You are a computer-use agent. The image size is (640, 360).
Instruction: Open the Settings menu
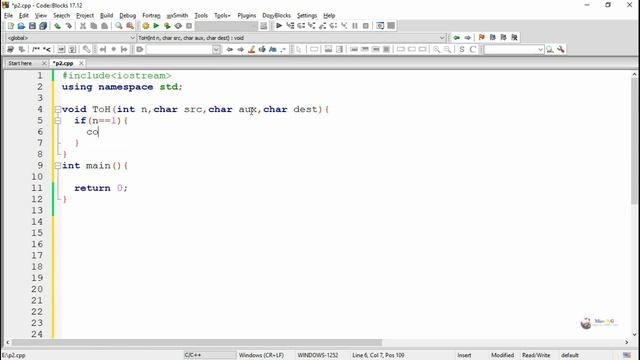307,16
